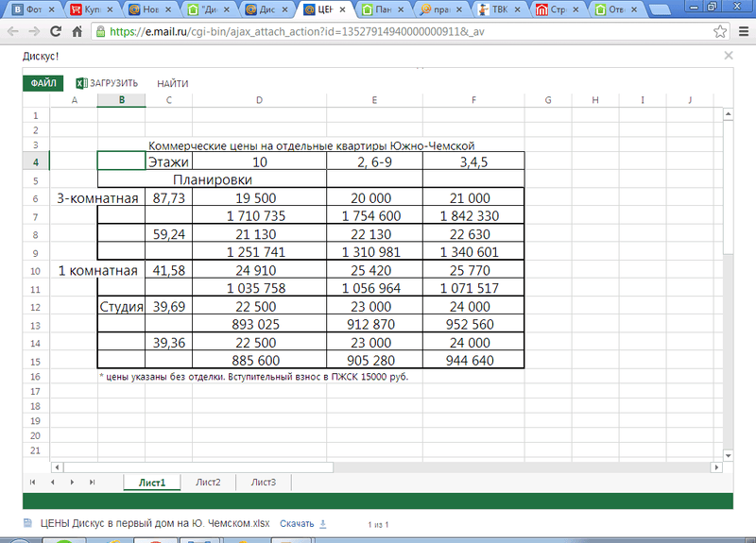Select row 10 header
This screenshot has width=756, height=543.
(x=35, y=271)
